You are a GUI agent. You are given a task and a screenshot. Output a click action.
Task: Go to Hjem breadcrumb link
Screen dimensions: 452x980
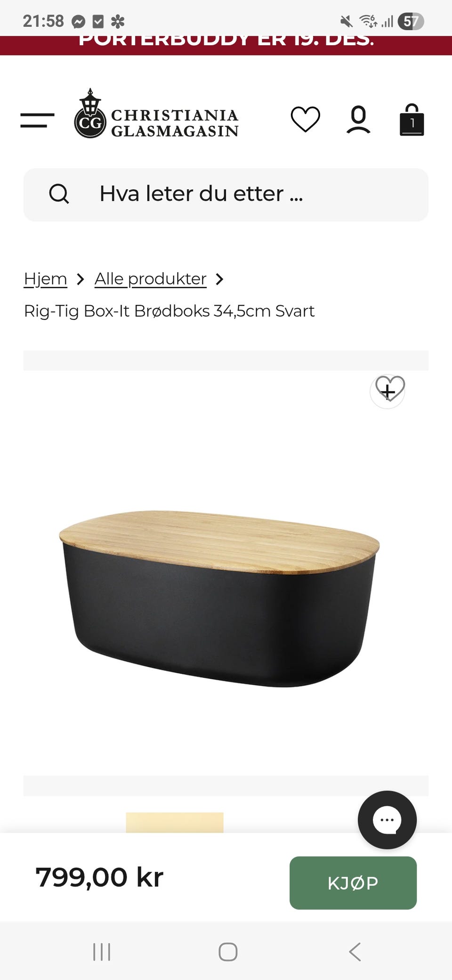pyautogui.click(x=45, y=279)
